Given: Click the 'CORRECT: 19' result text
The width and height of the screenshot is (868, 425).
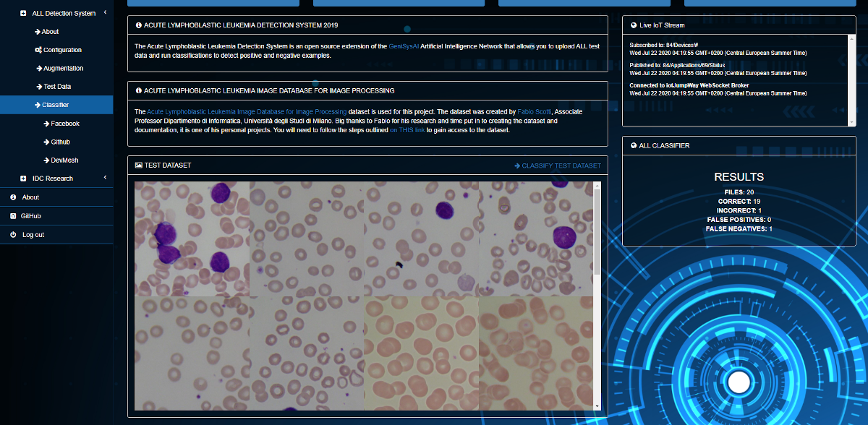Looking at the screenshot, I should [739, 201].
